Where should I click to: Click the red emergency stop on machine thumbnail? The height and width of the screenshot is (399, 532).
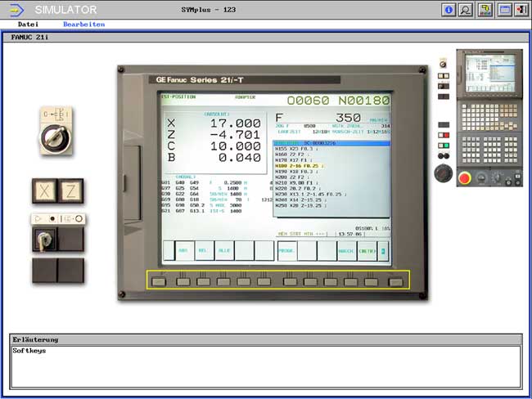pos(465,178)
